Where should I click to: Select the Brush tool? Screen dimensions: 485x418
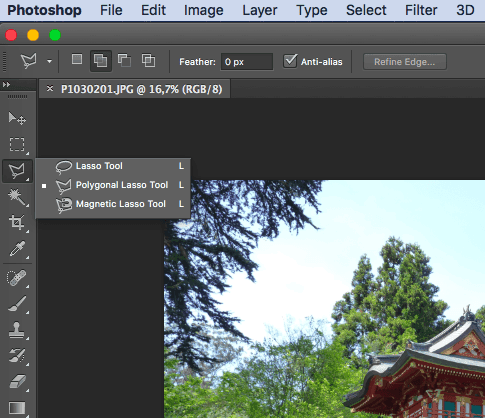coord(17,304)
